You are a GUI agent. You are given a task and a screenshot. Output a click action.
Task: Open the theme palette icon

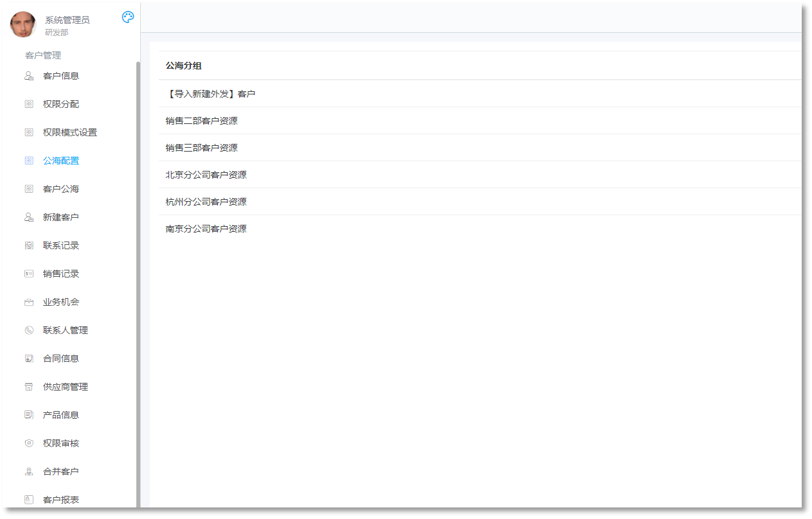(x=128, y=17)
